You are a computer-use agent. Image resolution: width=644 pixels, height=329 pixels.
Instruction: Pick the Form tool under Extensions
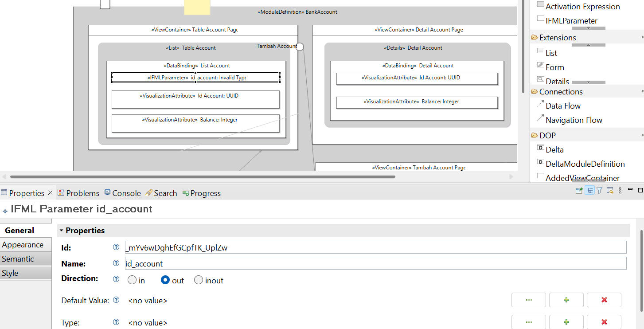[550, 67]
